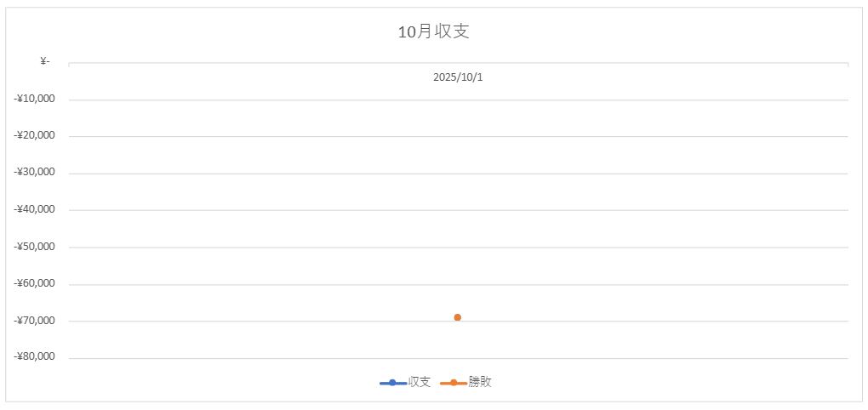Click the -¥80,000 axis label

click(35, 357)
